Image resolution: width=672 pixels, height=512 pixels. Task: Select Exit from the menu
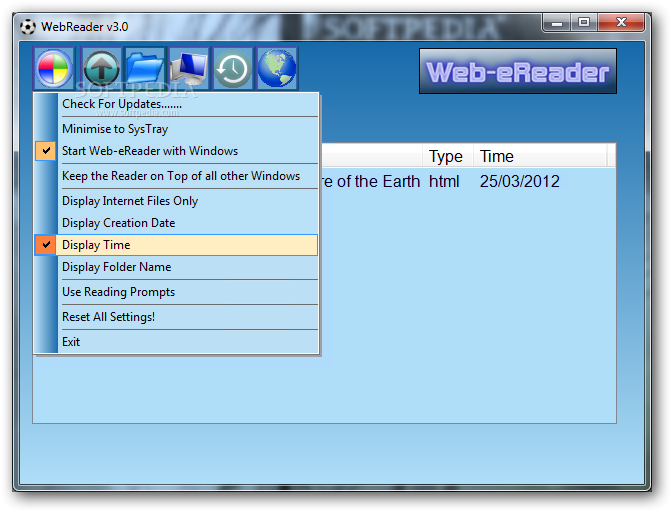[176, 342]
